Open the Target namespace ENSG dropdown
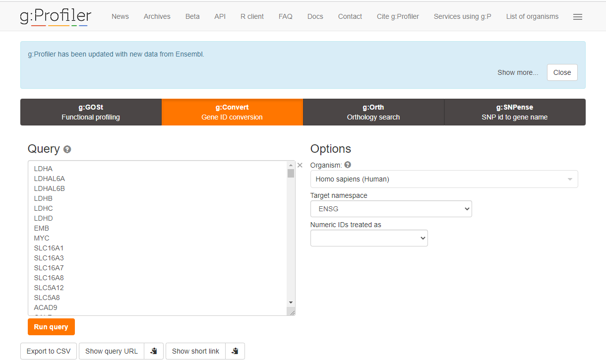This screenshot has width=606, height=364. (391, 209)
